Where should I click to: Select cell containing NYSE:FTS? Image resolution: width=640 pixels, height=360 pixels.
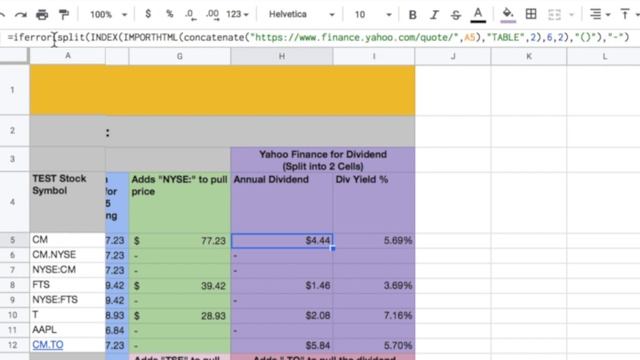[x=67, y=300]
